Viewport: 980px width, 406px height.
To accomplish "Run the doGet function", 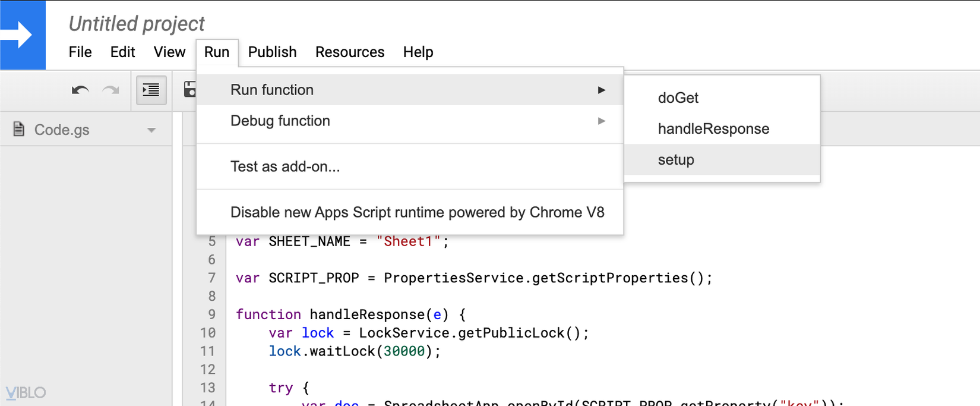I will point(678,98).
